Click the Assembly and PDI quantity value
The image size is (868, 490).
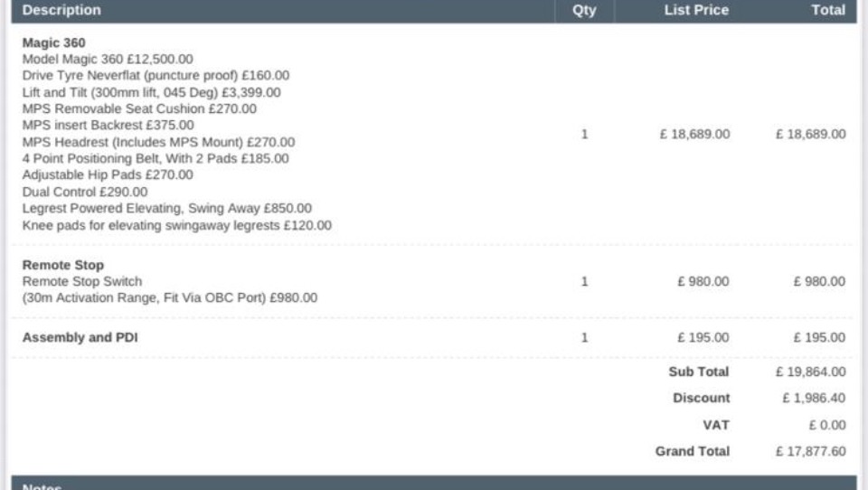[584, 337]
